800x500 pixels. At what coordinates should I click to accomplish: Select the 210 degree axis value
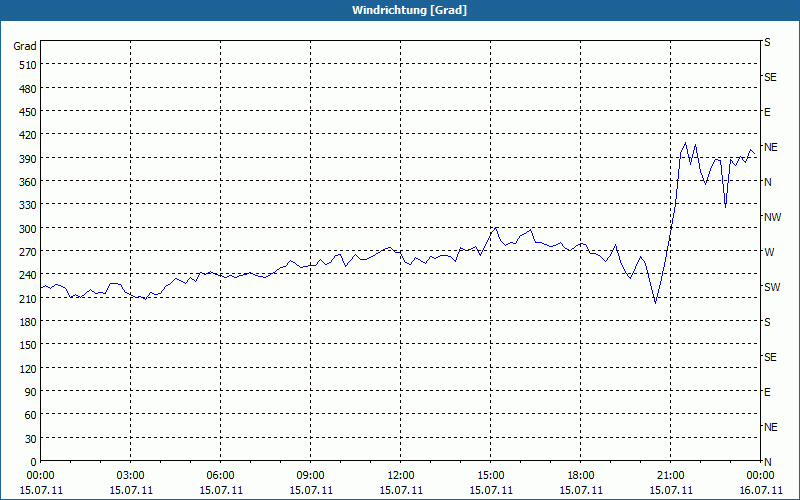point(29,298)
